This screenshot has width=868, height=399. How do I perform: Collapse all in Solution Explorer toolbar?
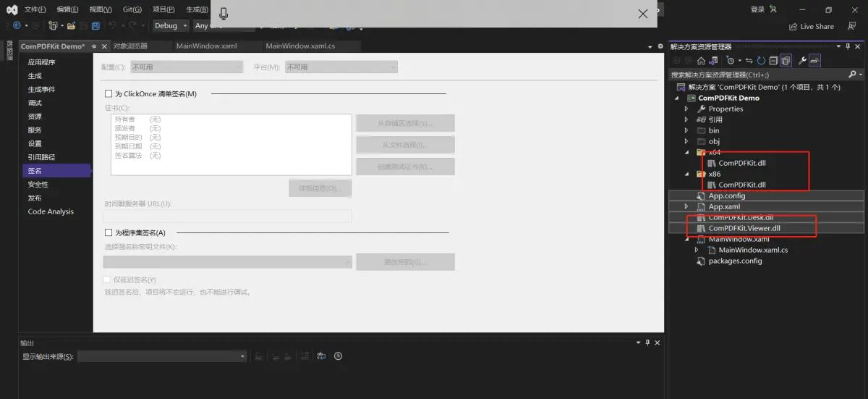click(773, 61)
